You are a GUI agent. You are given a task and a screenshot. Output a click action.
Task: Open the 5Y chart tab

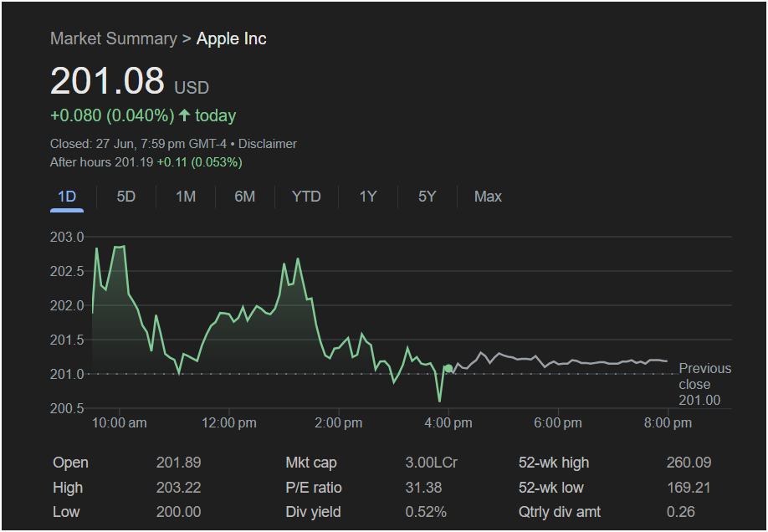coord(428,197)
